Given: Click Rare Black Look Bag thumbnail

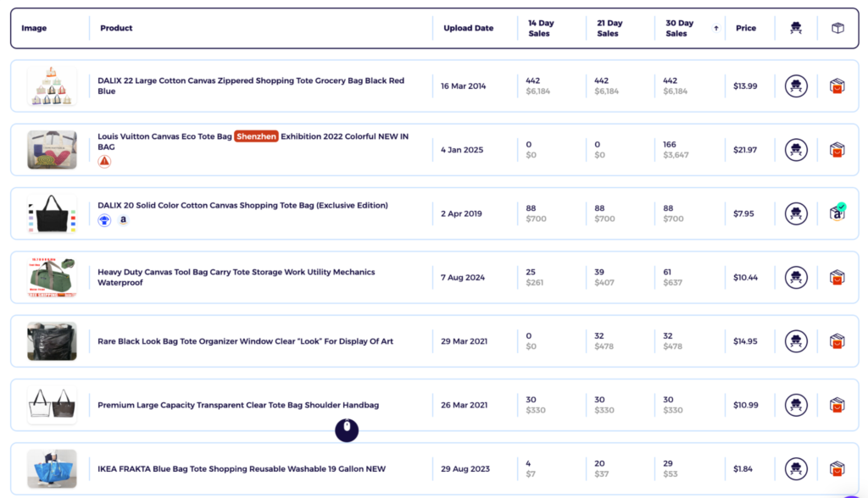Looking at the screenshot, I should 52,340.
